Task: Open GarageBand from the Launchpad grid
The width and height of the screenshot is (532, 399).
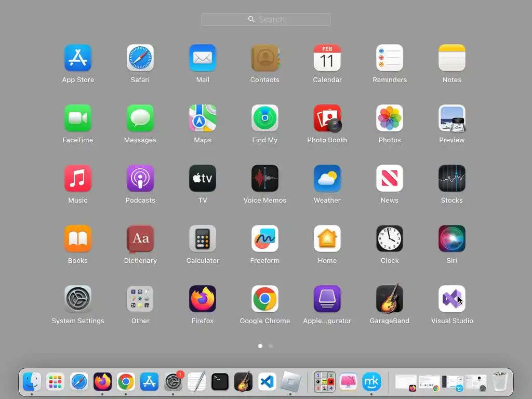Action: tap(390, 299)
